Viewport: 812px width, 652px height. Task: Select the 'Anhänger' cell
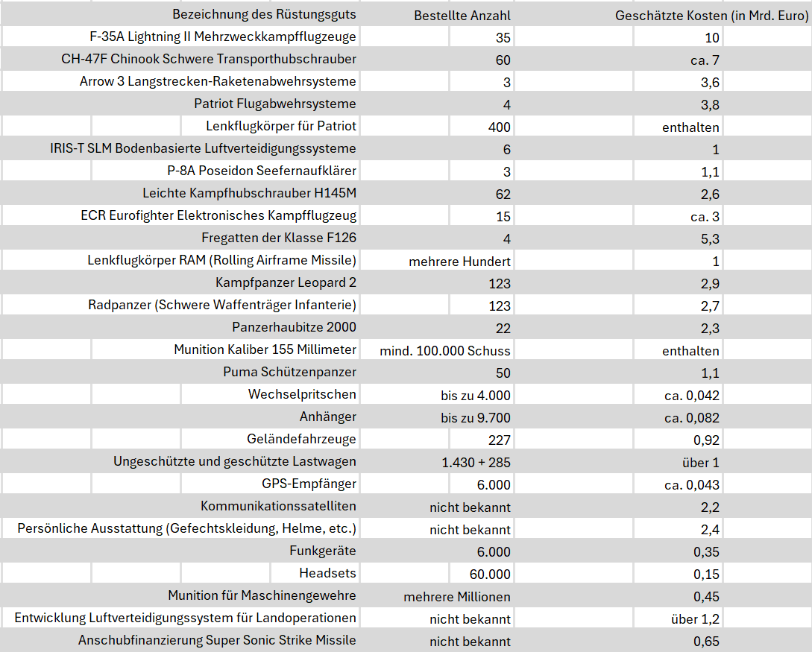328,417
